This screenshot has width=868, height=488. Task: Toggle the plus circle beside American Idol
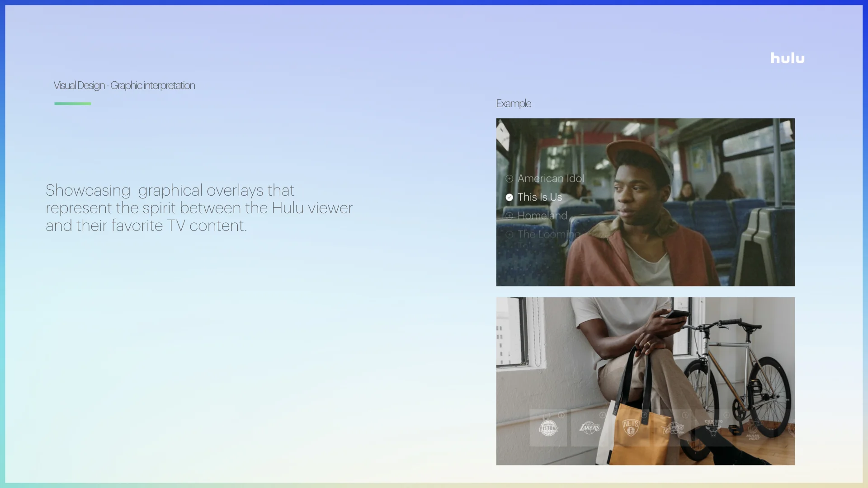tap(509, 178)
